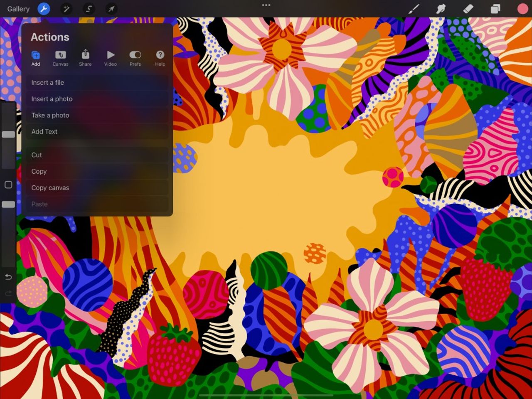
Task: Select the Eraser tool
Action: [468, 8]
